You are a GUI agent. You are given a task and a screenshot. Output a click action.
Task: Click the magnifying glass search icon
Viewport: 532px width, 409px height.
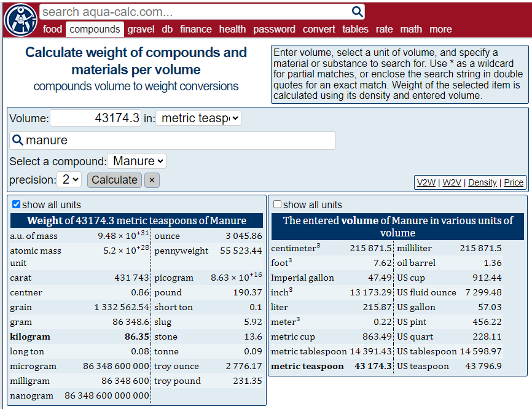click(x=358, y=12)
